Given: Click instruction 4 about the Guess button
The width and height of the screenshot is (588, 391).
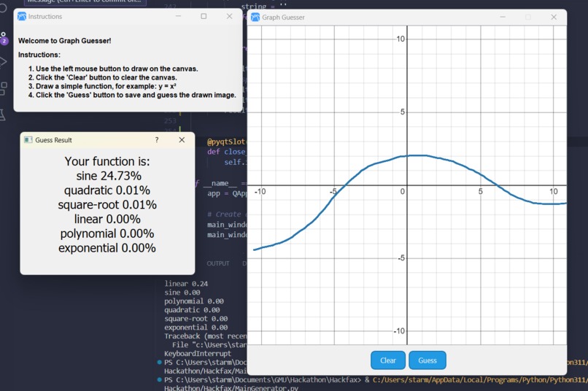Looking at the screenshot, I should point(132,96).
